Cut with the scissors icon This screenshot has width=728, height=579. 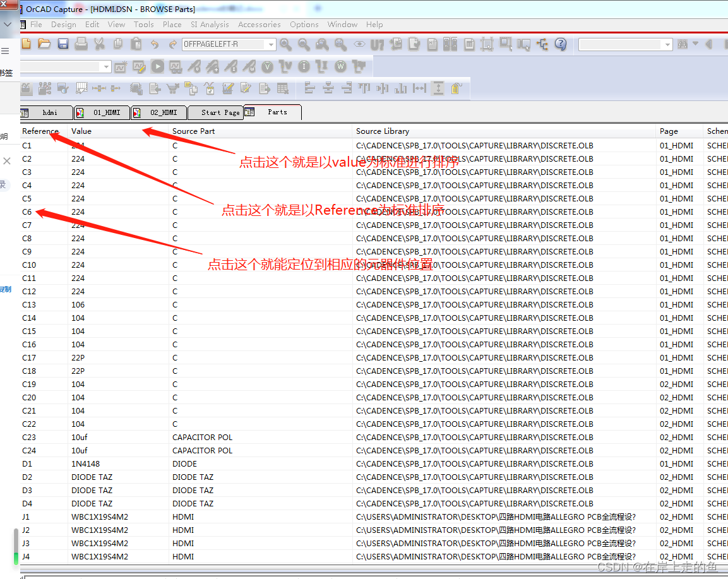(98, 44)
